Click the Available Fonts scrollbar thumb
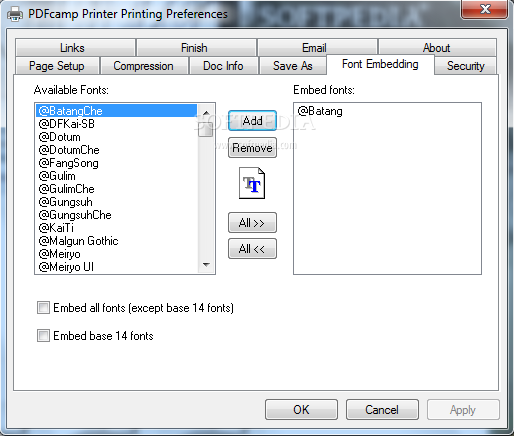This screenshot has width=514, height=436. (x=206, y=129)
